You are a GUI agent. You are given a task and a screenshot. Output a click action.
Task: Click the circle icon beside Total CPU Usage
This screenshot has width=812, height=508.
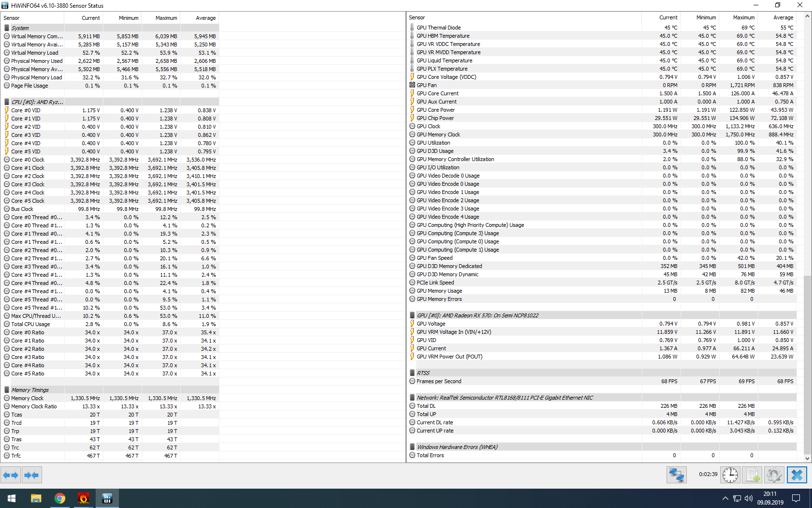click(x=7, y=324)
